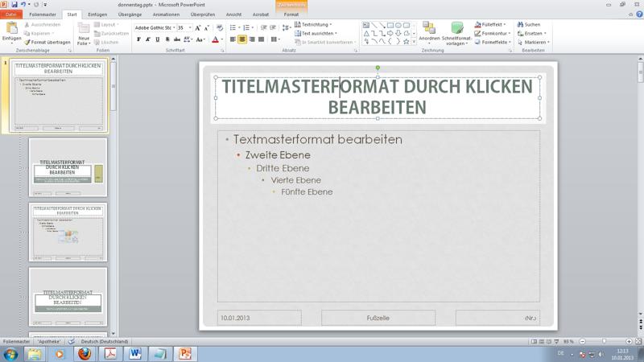Increase font size with the grow icon
The image size is (644, 362).
[198, 27]
